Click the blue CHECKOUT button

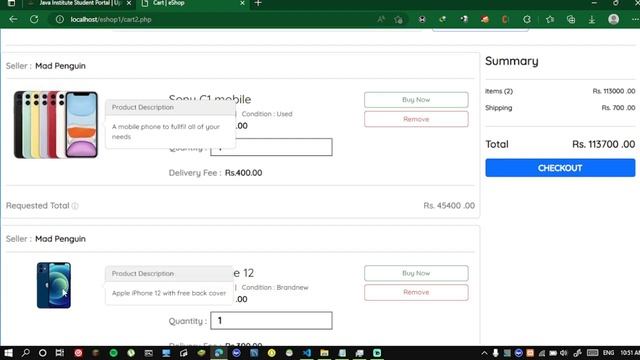click(x=560, y=168)
